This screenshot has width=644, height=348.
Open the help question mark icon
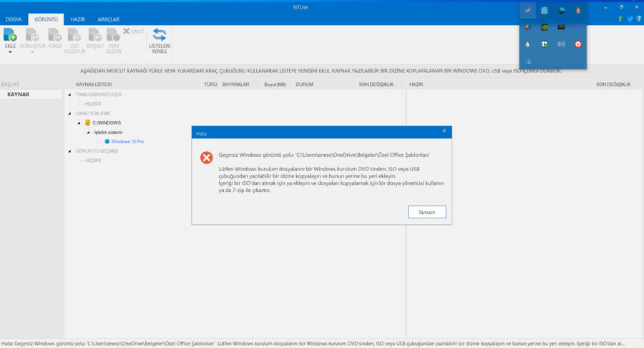(x=639, y=19)
